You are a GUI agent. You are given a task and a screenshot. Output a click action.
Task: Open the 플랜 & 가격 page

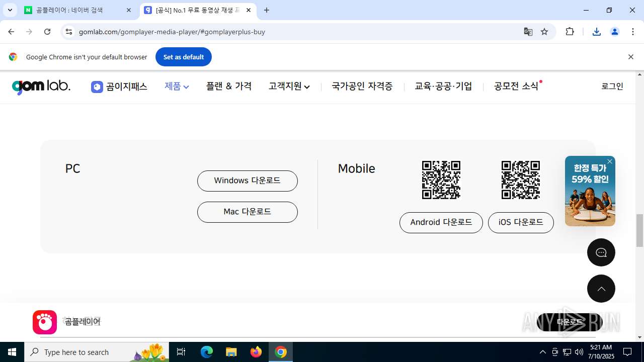[229, 86]
